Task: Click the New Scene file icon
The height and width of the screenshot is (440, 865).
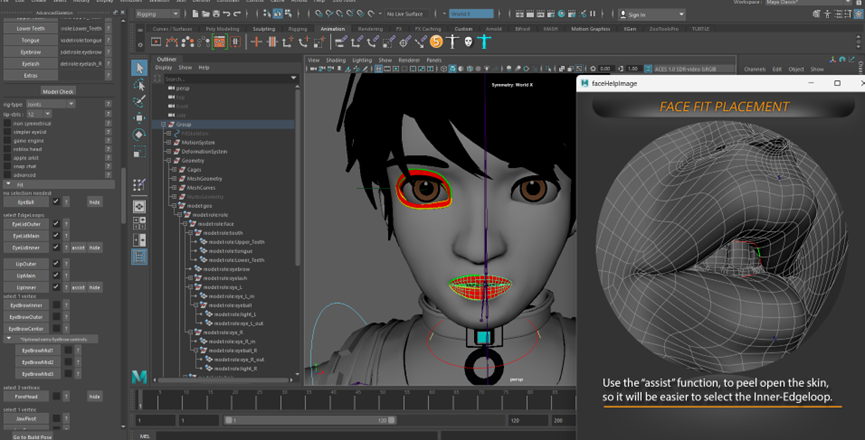Action: pyautogui.click(x=195, y=14)
